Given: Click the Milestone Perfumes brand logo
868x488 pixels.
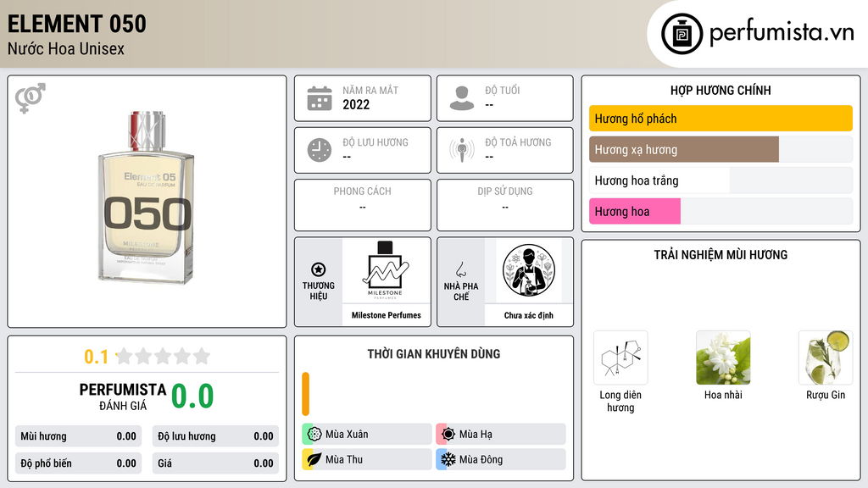Looking at the screenshot, I should (386, 270).
